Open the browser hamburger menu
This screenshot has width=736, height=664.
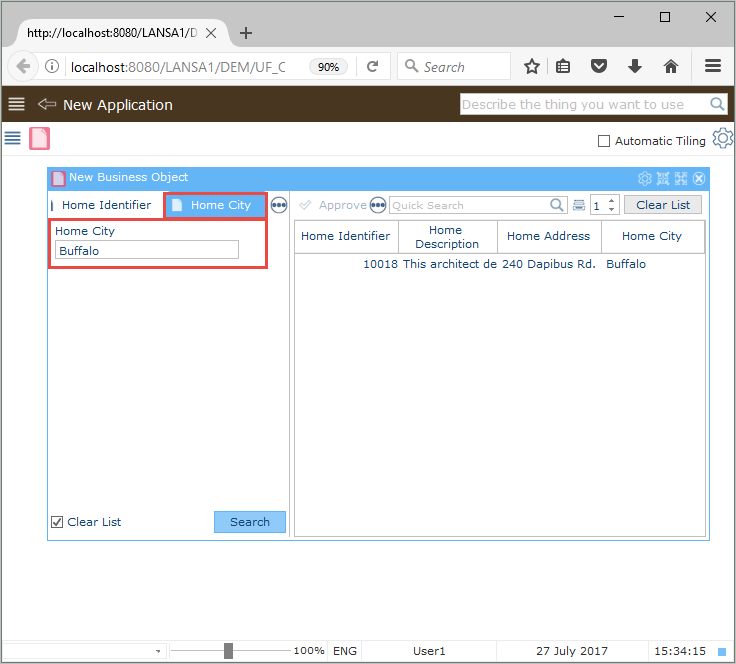point(713,66)
